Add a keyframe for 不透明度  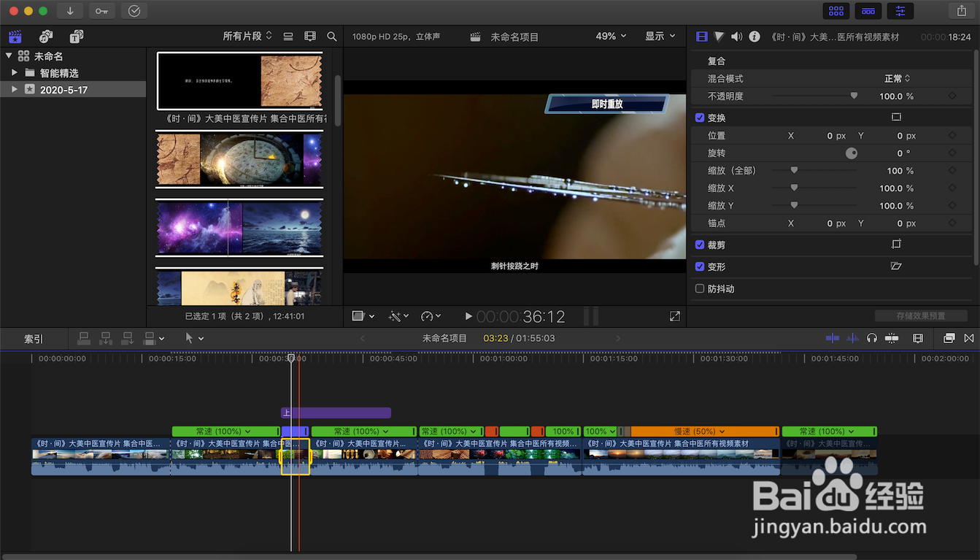click(x=952, y=96)
